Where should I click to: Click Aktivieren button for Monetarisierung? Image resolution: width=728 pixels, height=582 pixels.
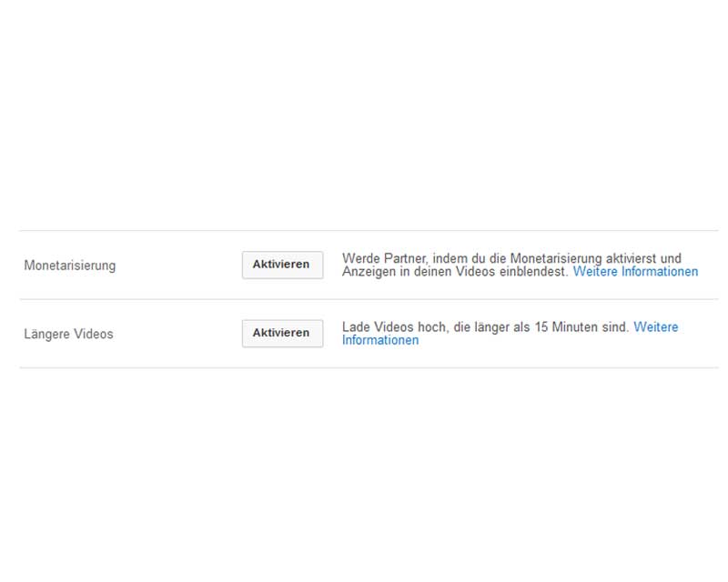point(282,265)
